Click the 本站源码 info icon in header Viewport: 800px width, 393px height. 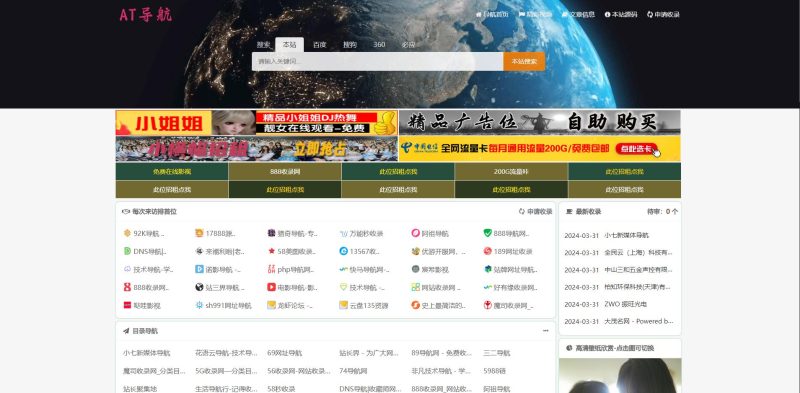pos(607,15)
